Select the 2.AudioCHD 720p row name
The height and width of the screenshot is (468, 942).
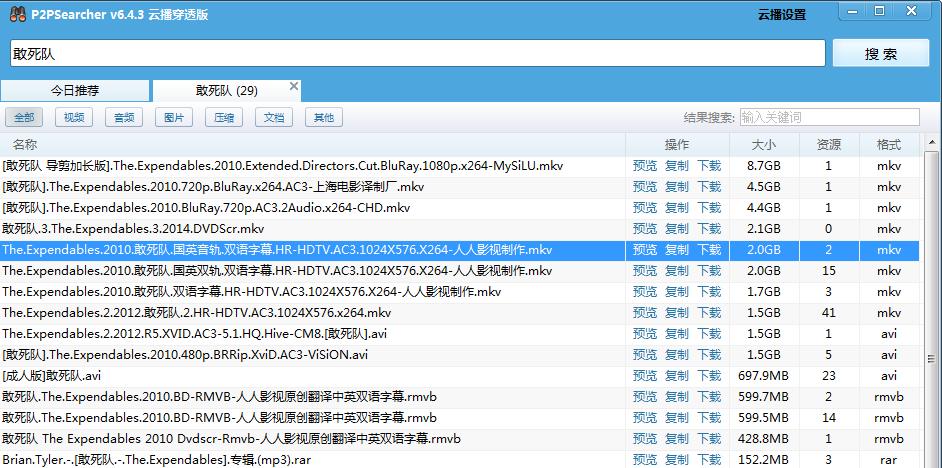click(x=206, y=208)
